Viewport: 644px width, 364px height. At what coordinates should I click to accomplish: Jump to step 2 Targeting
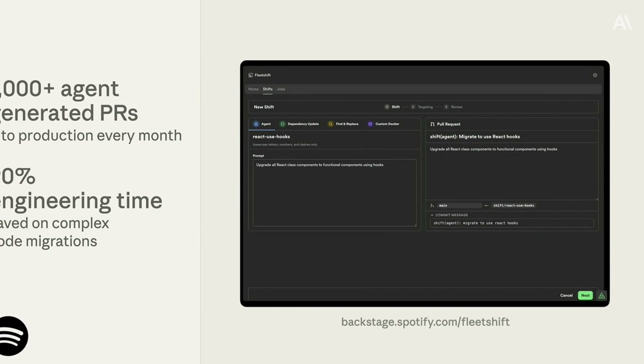pyautogui.click(x=422, y=107)
